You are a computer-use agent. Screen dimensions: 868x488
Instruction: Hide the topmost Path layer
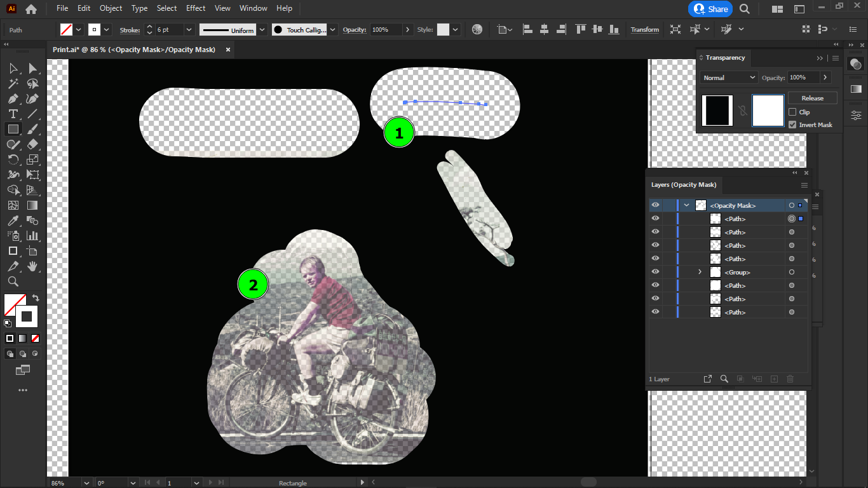[655, 218]
